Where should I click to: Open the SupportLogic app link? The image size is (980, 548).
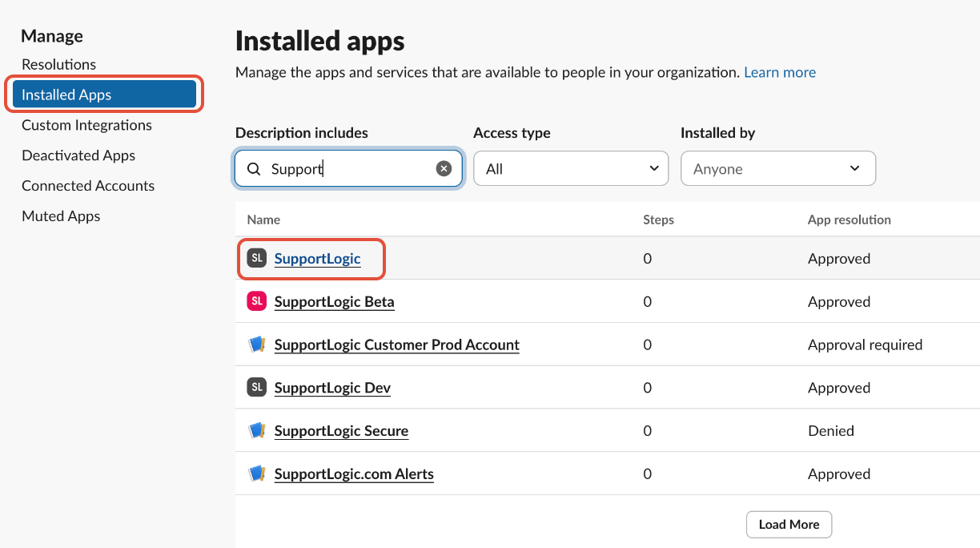[317, 259]
